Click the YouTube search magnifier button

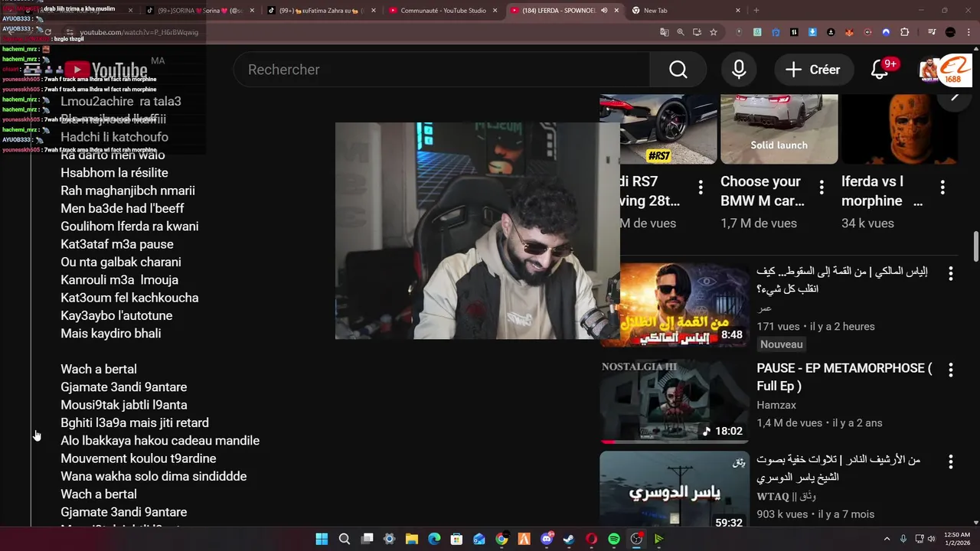pyautogui.click(x=678, y=70)
